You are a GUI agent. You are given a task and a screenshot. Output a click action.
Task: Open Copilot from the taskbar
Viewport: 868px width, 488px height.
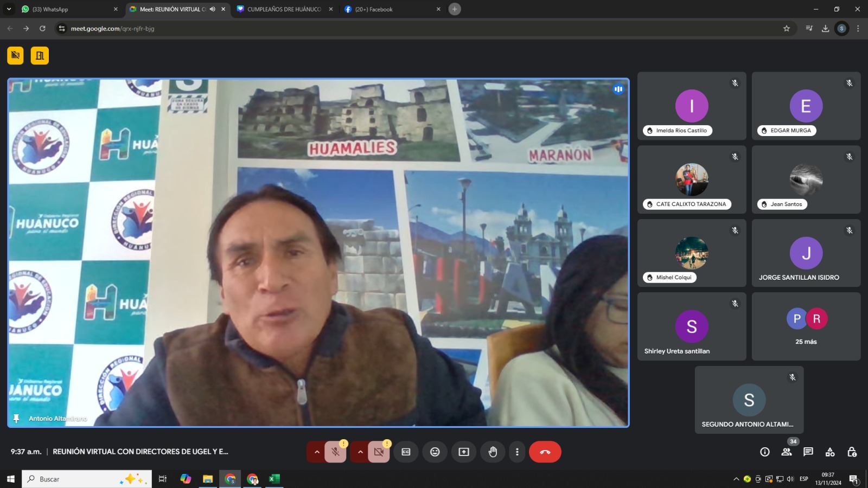(x=186, y=479)
